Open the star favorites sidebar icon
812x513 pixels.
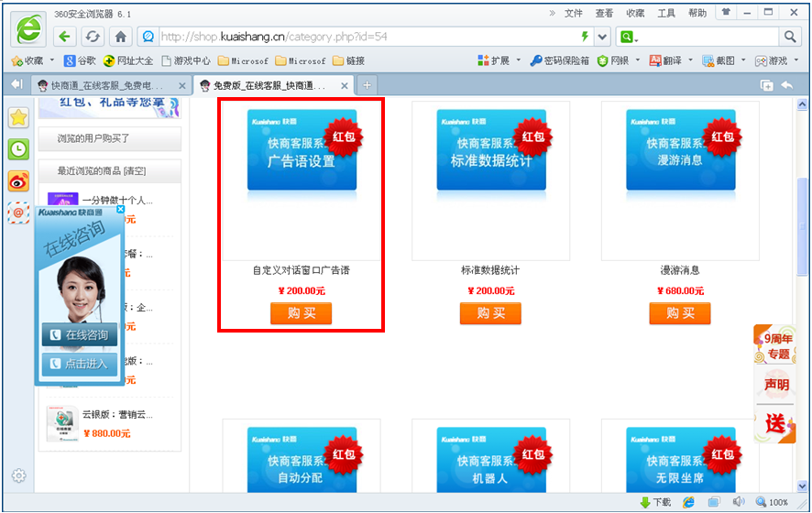tap(18, 117)
